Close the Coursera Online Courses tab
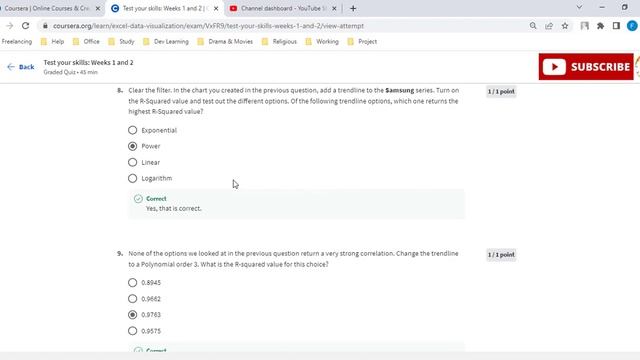Viewport: 640px width, 360px height. [98, 8]
